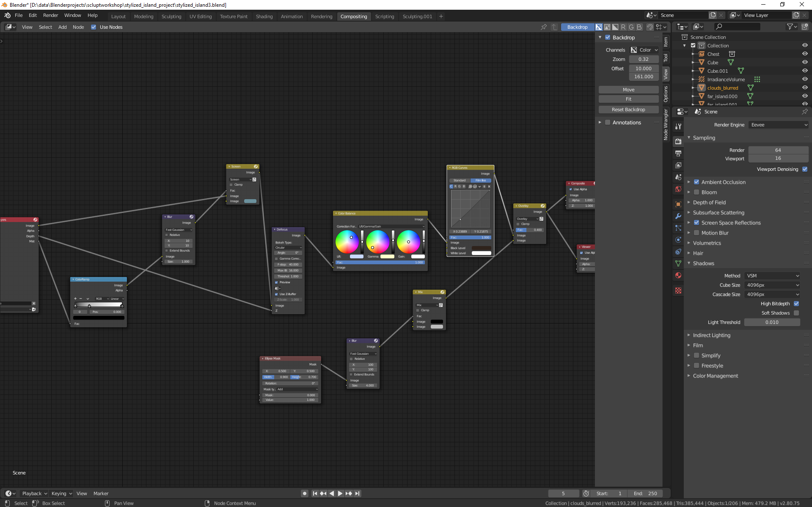The image size is (812, 507).
Task: Switch to the Shading workspace tab
Action: pyautogui.click(x=264, y=16)
